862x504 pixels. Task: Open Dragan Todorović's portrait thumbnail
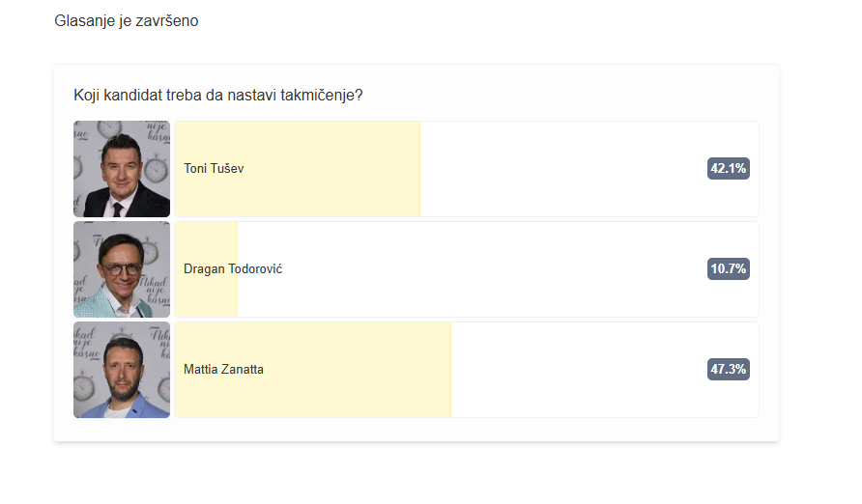(122, 269)
